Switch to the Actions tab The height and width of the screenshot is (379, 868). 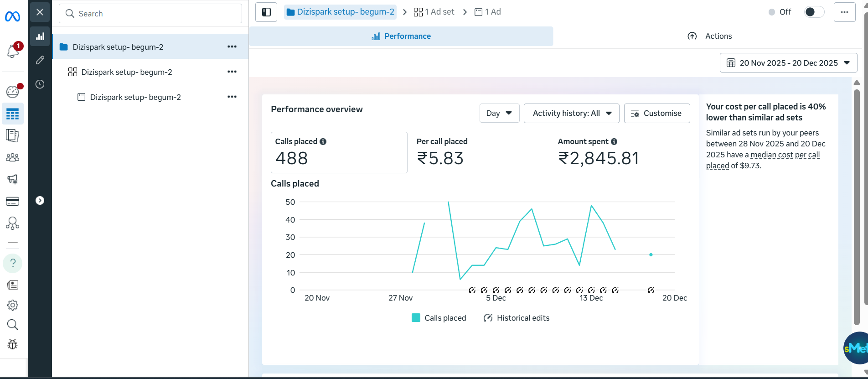click(x=709, y=36)
